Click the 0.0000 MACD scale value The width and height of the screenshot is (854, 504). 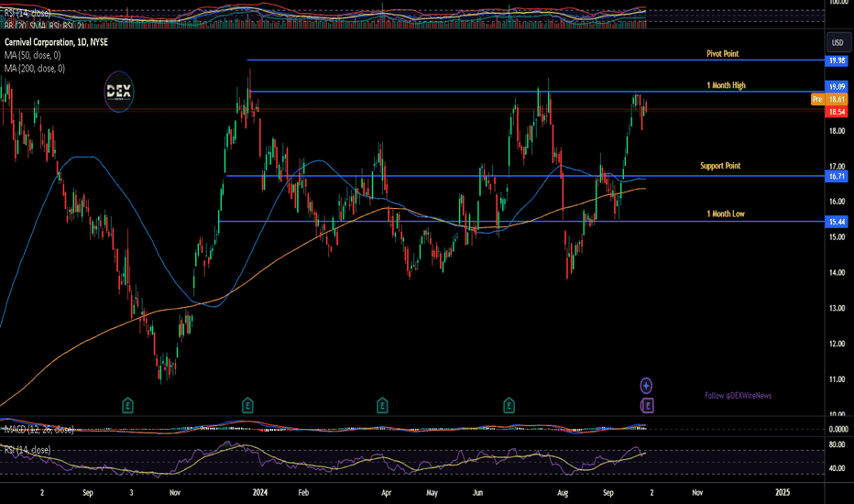838,430
